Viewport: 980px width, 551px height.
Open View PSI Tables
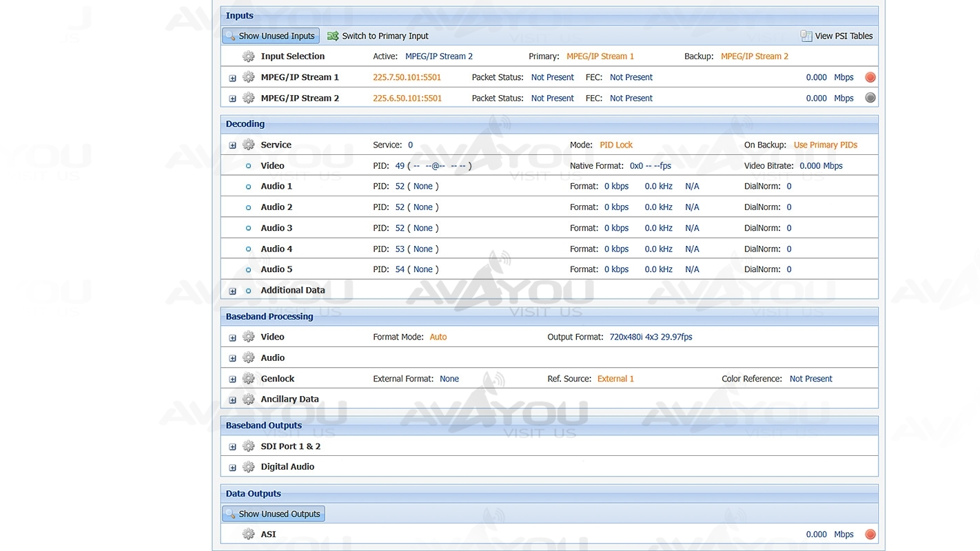click(x=836, y=36)
